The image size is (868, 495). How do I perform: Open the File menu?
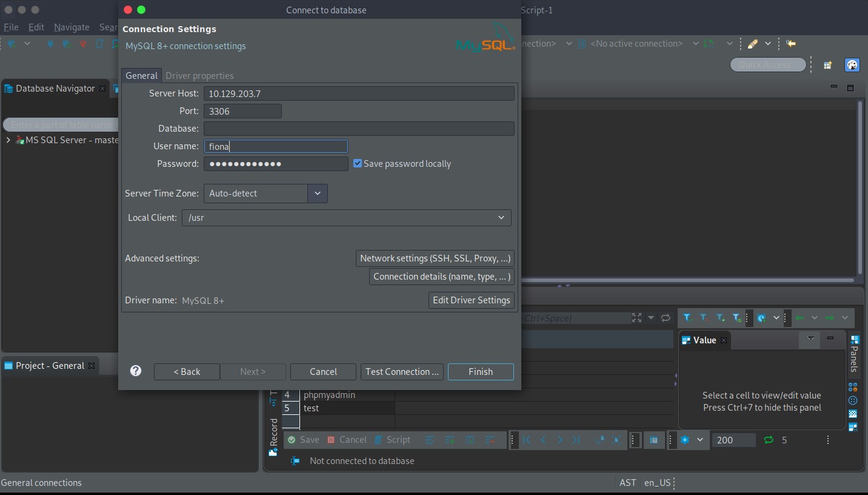11,27
